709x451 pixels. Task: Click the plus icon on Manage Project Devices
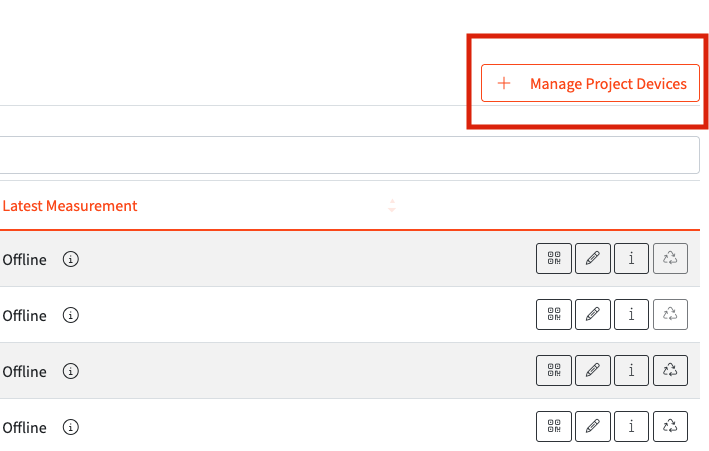tap(504, 84)
